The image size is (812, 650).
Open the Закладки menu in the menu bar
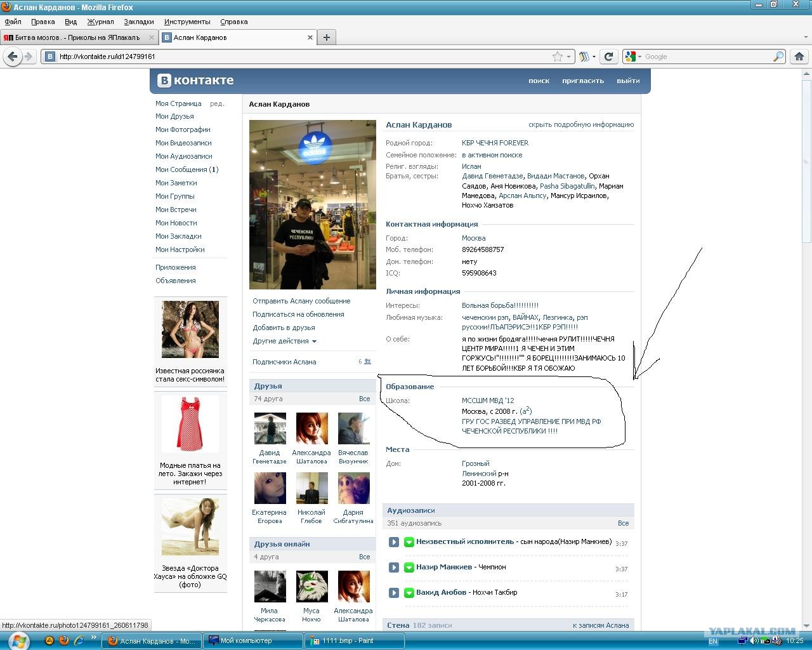click(x=138, y=22)
